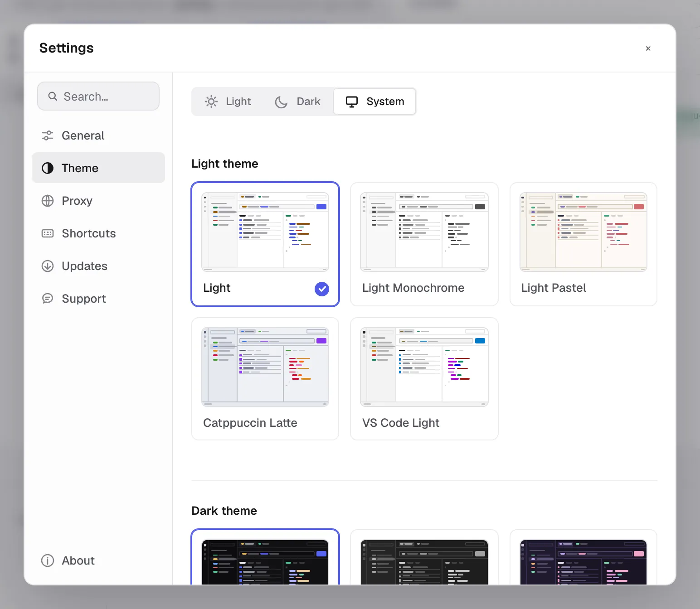The height and width of the screenshot is (609, 700).
Task: Switch appearance mode to System
Action: pos(374,101)
